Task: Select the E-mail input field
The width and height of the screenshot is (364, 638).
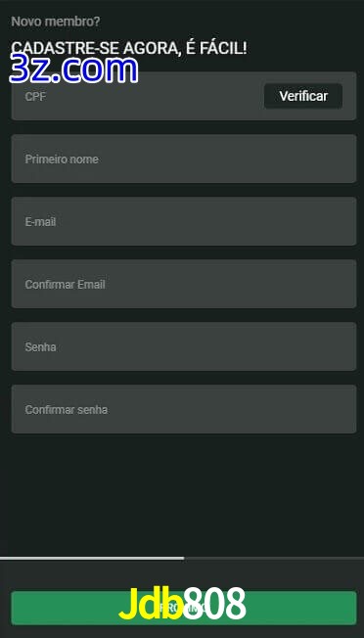Action: point(184,221)
